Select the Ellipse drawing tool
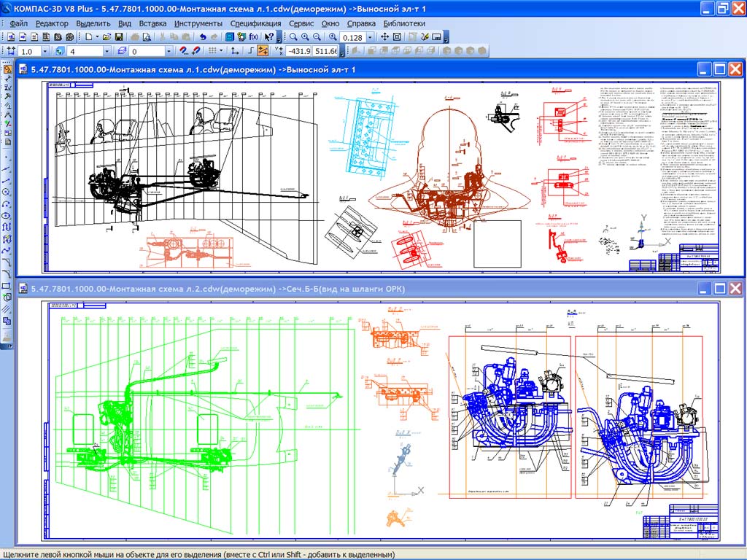 point(7,215)
